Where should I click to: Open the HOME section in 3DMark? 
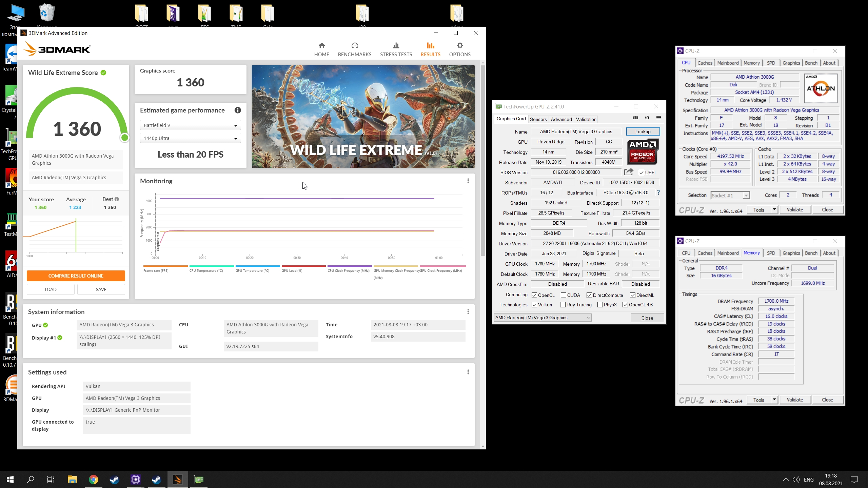point(321,49)
